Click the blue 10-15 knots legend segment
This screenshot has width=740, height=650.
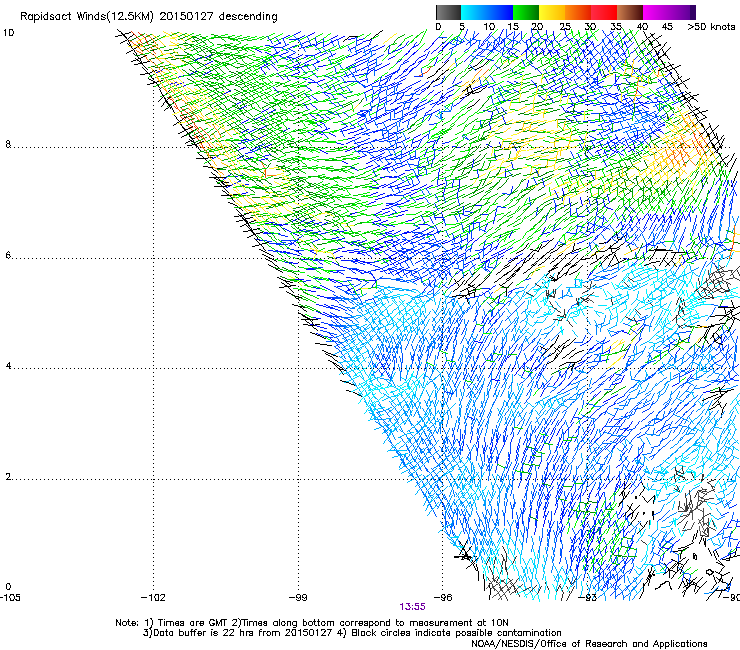[x=500, y=12]
